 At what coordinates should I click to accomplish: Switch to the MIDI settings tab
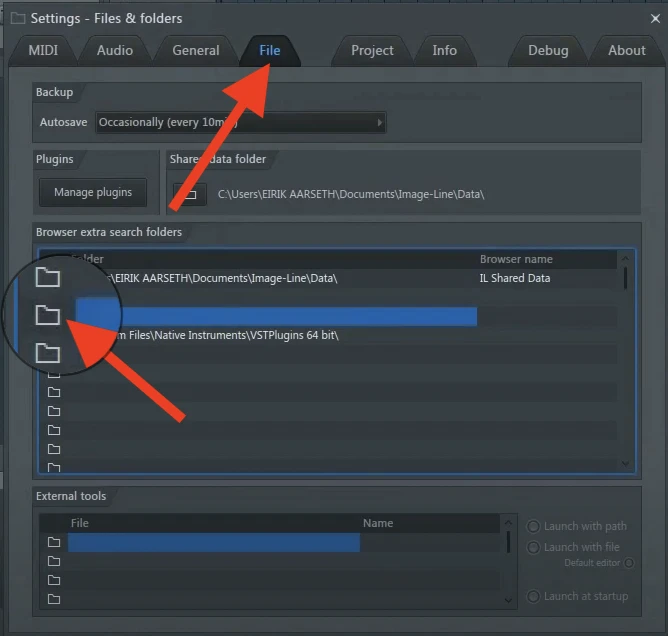[43, 50]
